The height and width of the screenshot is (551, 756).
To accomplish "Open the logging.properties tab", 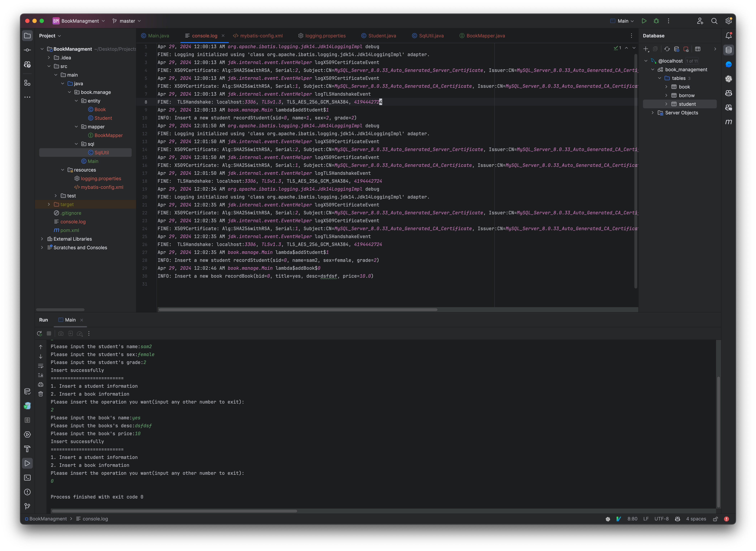I will click(x=325, y=36).
